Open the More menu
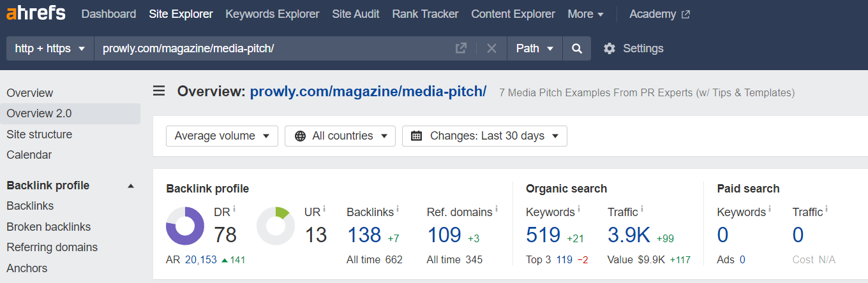Viewport: 868px width, 283px height. click(586, 14)
